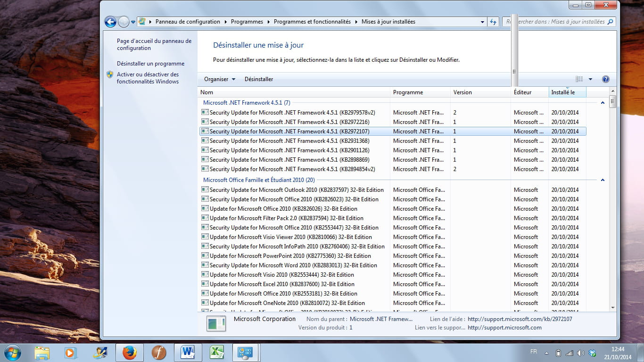The image size is (644, 362).
Task: Select Programmes in the breadcrumb path
Action: coord(247,22)
